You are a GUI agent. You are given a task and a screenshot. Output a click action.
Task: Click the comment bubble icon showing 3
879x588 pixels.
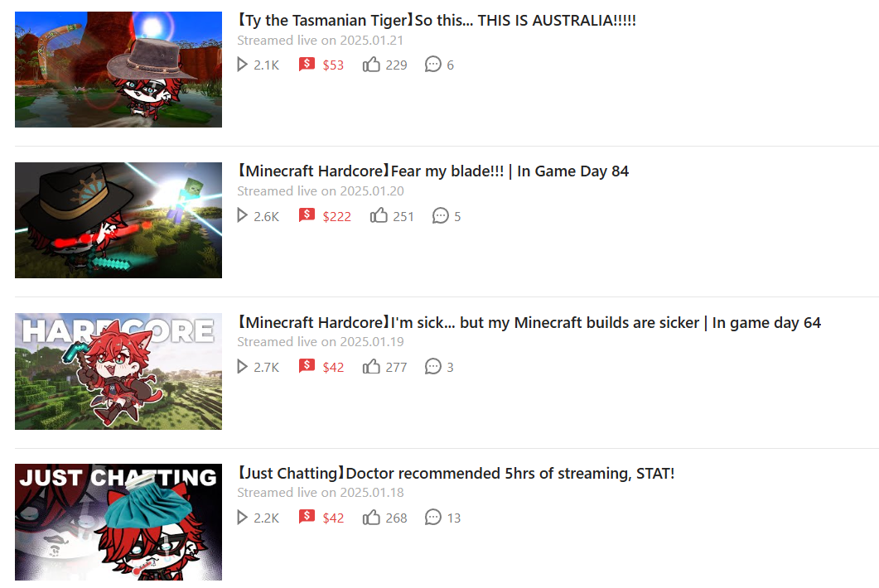point(432,367)
